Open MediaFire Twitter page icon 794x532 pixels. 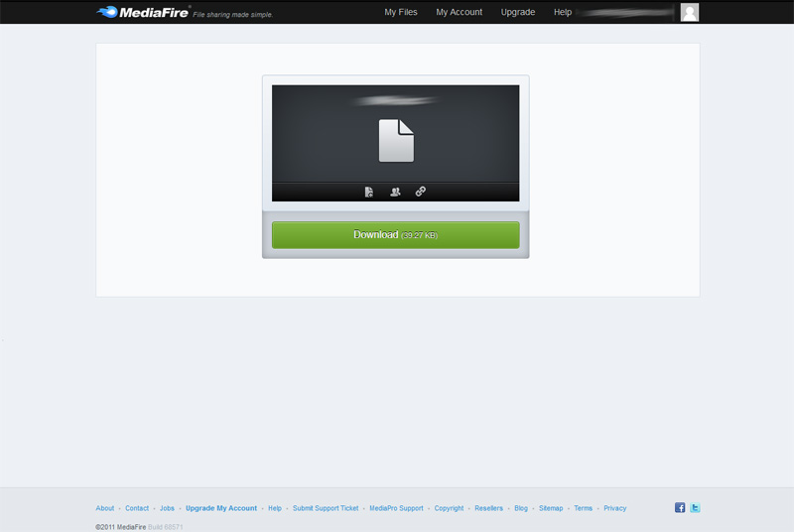[695, 508]
